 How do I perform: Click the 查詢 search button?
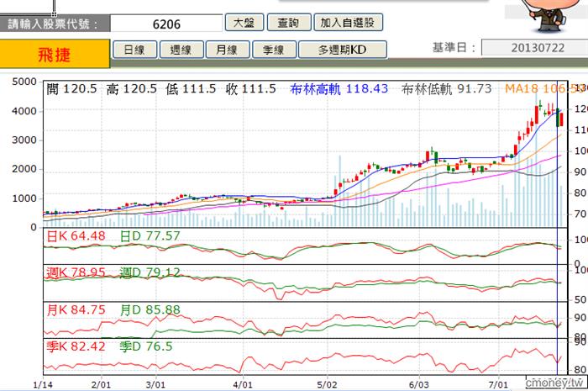click(289, 23)
